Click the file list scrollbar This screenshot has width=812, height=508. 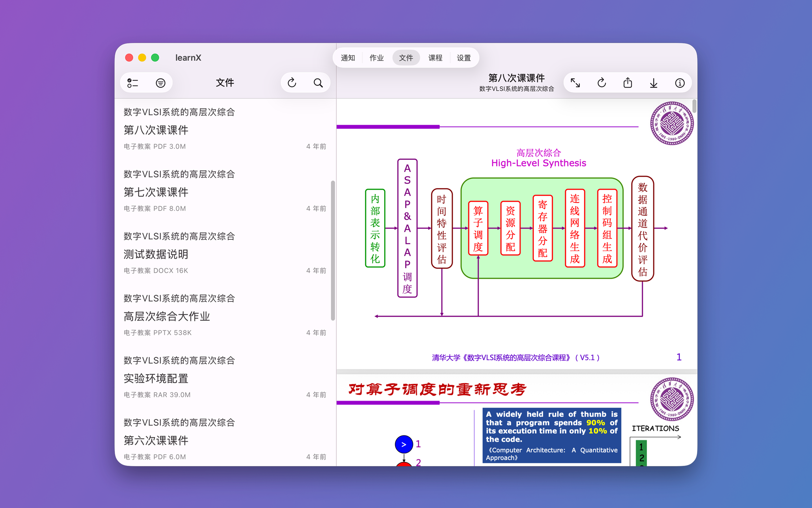pyautogui.click(x=333, y=251)
